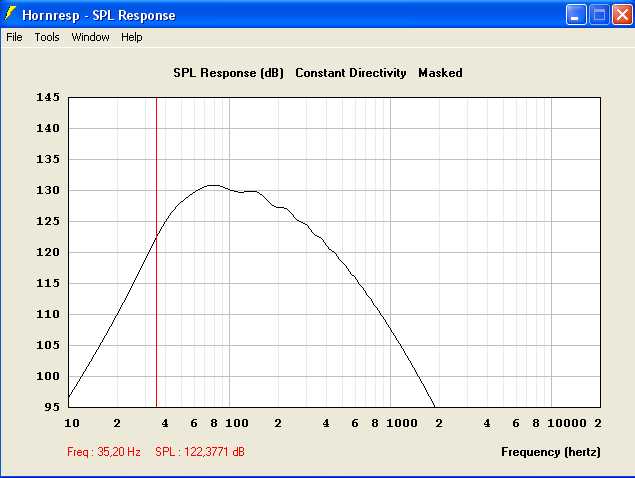Click the 'SPL Response (dB)' chart title

click(228, 73)
